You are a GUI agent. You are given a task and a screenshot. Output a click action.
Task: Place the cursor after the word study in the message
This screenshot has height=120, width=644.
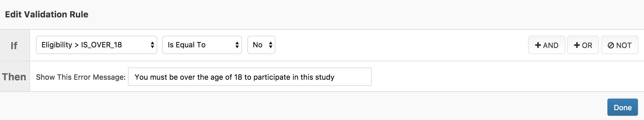pos(335,77)
